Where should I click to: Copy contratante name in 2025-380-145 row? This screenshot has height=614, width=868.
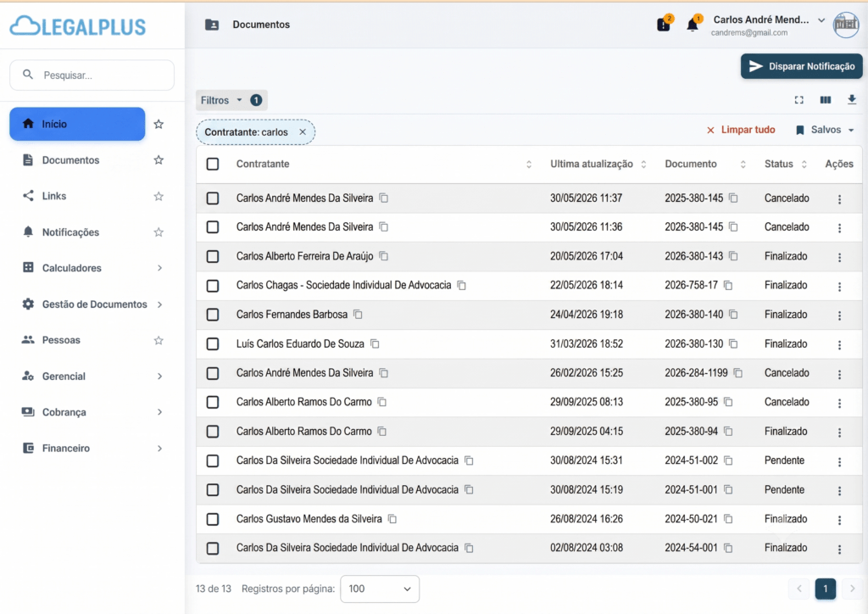[x=384, y=198]
